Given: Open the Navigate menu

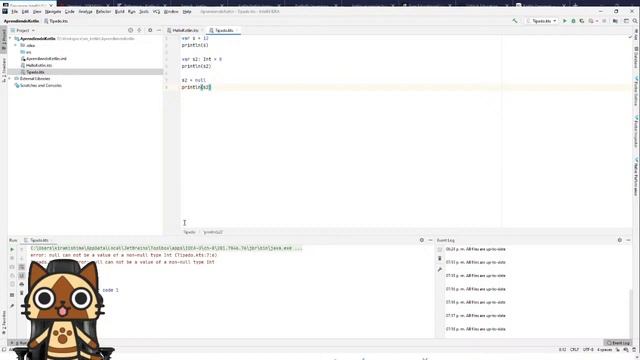Looking at the screenshot, I should 53,12.
